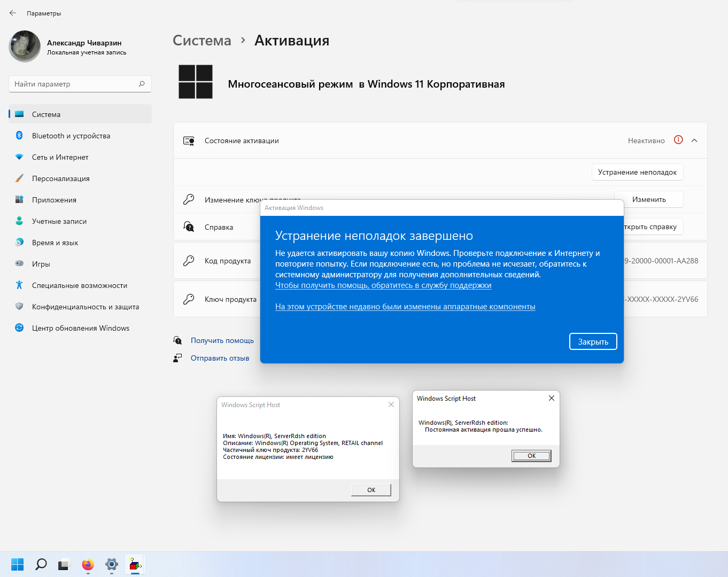Open link 'Чтобы получить помощь, обратитесь в службу поддержки'
The height and width of the screenshot is (577, 728).
click(x=383, y=285)
